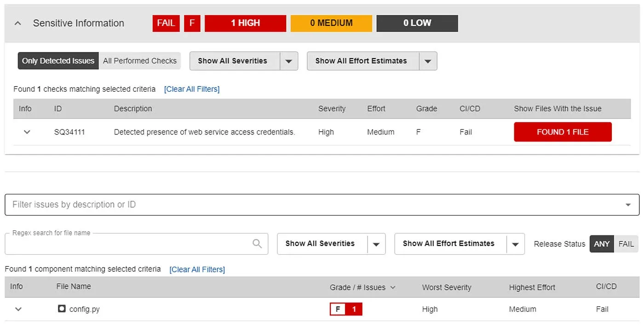Click the sort arrow beside Grade / # Issues
Image resolution: width=644 pixels, height=327 pixels.
pyautogui.click(x=393, y=287)
